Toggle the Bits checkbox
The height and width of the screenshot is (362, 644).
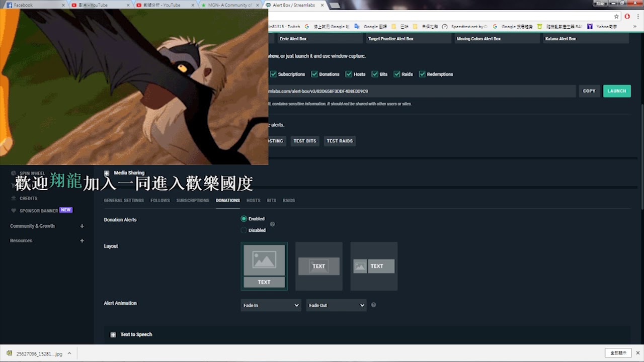(375, 74)
